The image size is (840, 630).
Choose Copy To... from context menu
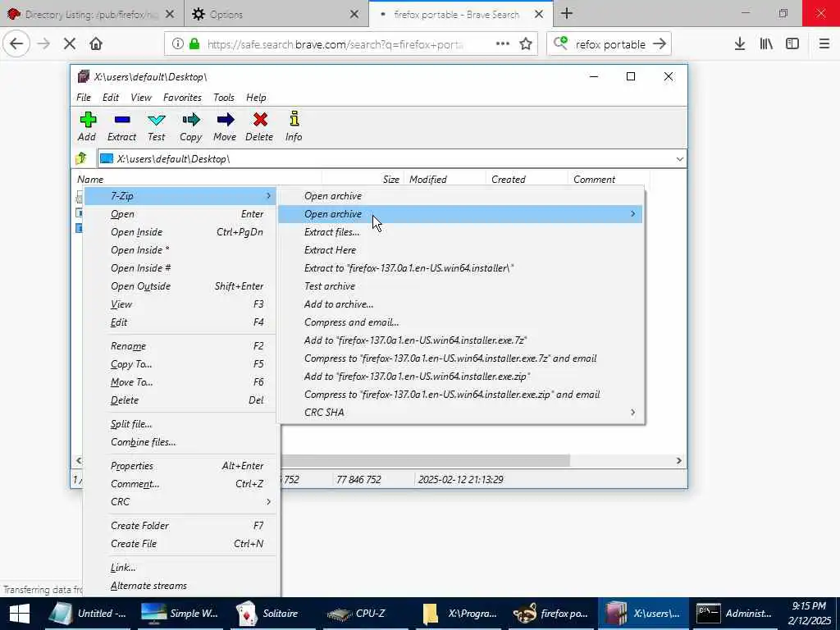tap(180, 364)
